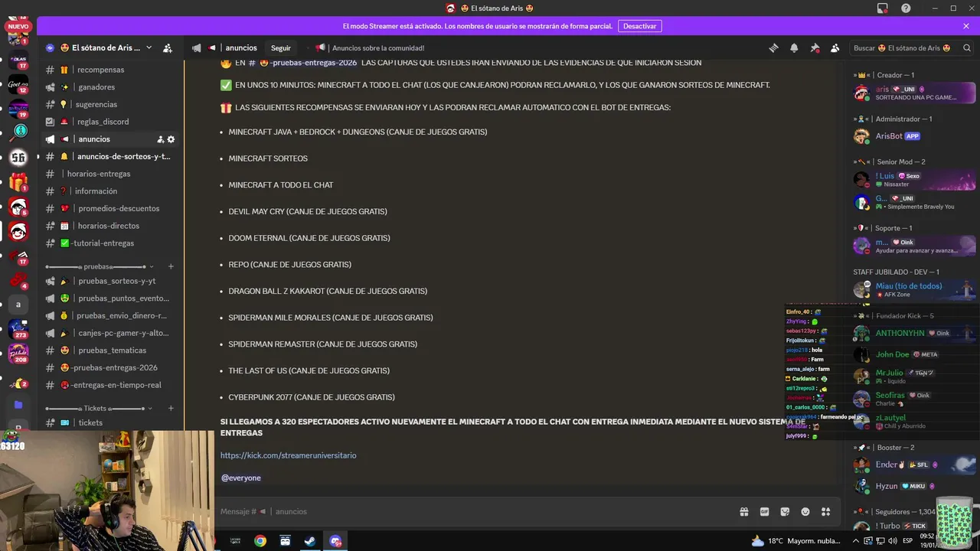The width and height of the screenshot is (980, 551).
Task: Open the Help icon in title bar
Action: coord(906,8)
